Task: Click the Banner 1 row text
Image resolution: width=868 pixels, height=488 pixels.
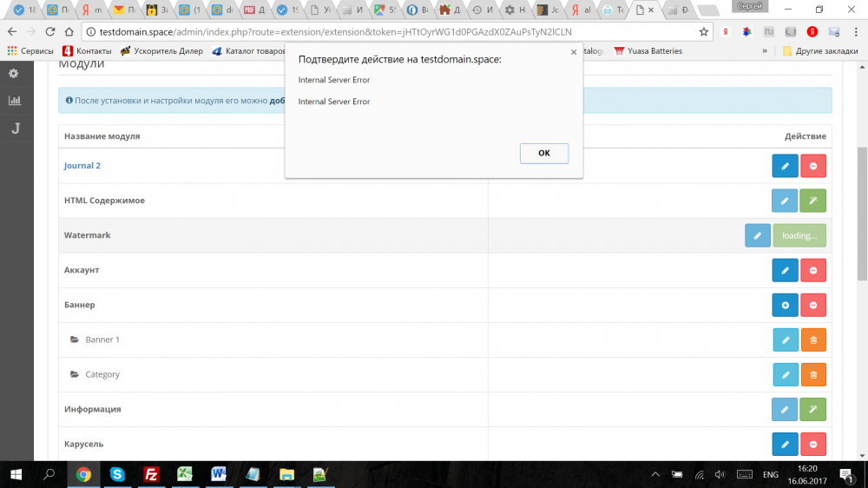Action: [102, 340]
